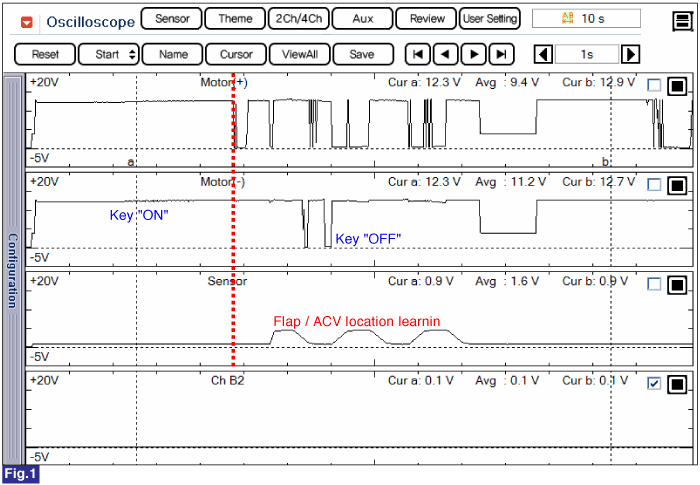Click the Oscilloscope title

91,22
